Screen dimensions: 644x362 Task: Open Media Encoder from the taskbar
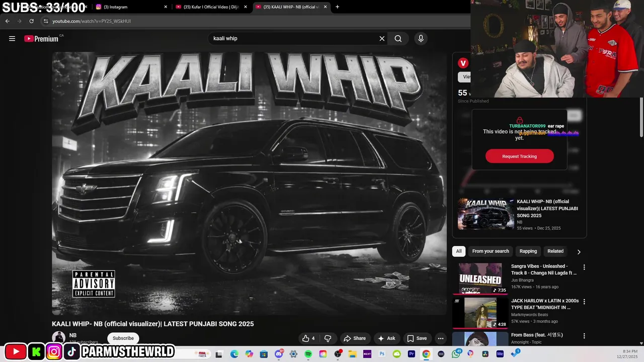500,354
